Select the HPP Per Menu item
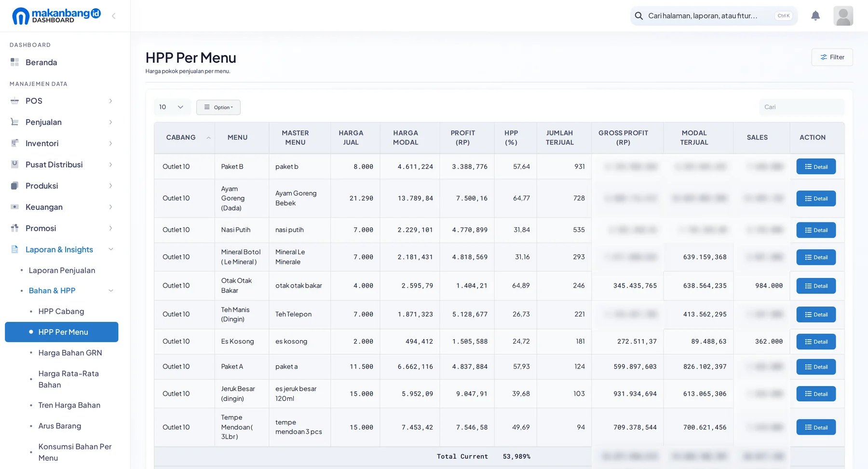This screenshot has width=868, height=469. click(x=62, y=332)
